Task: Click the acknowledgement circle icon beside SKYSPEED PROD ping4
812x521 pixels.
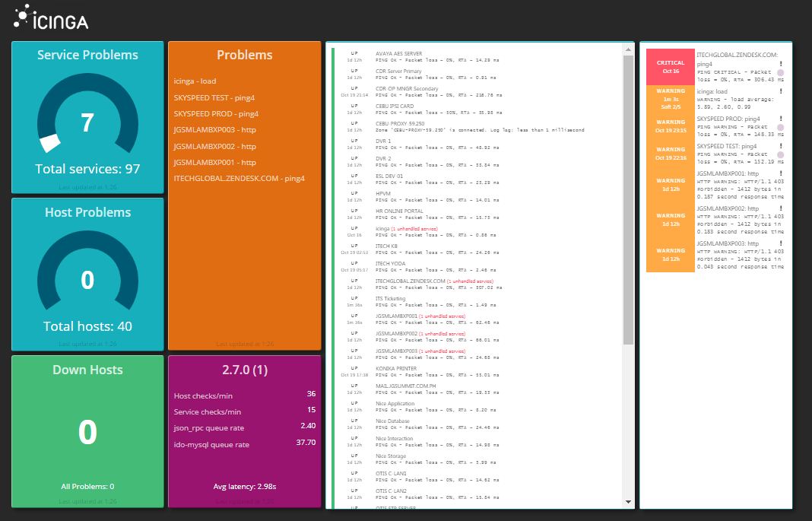Action: (781, 128)
